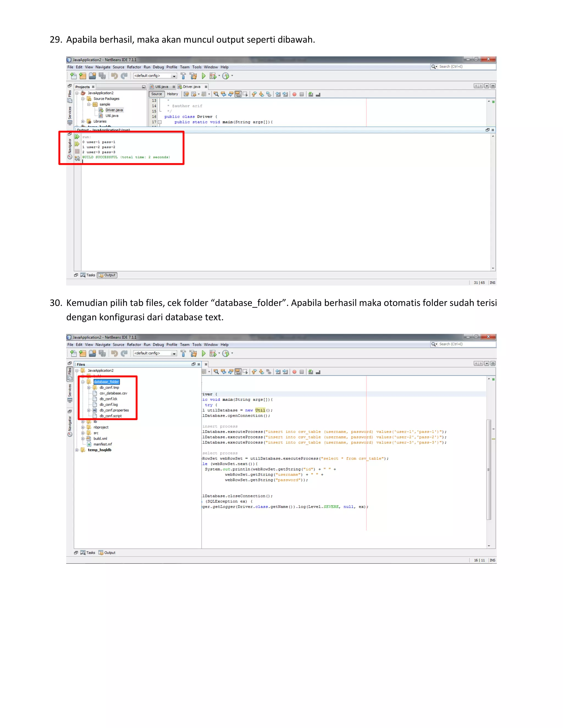Viewport: 563px width, 728px height.
Task: Open Debug Project dropdown arrow in lower toolbar
Action: pos(219,353)
